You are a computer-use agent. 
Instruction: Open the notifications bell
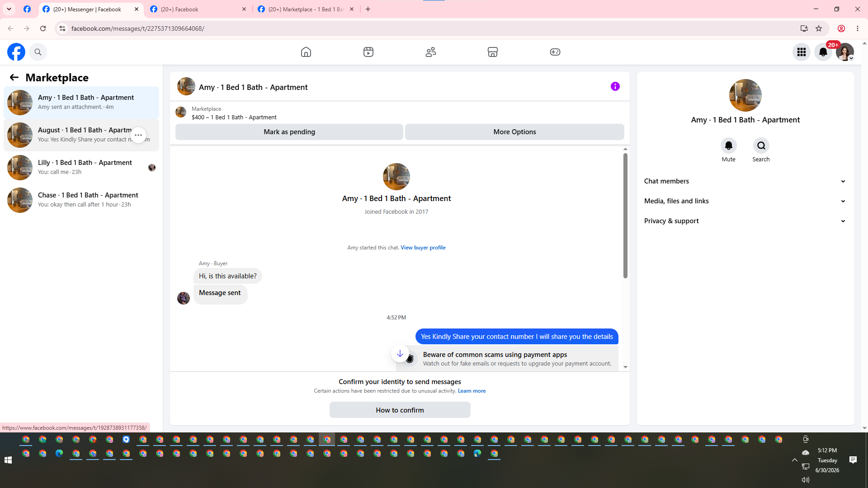(823, 52)
